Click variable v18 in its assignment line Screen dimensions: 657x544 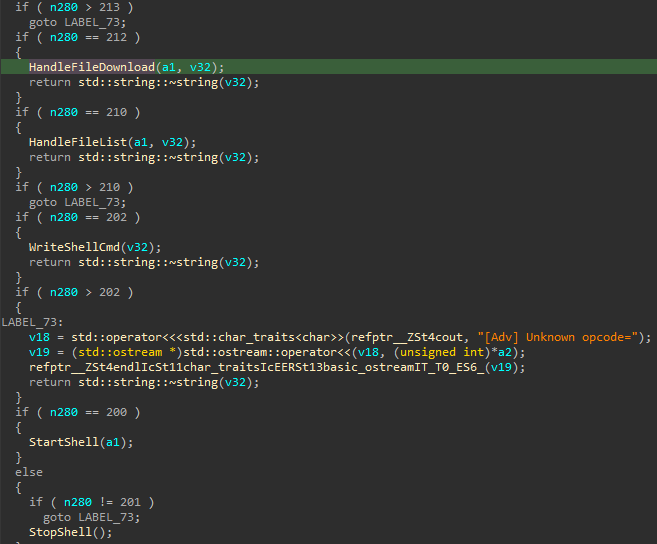pyautogui.click(x=39, y=337)
